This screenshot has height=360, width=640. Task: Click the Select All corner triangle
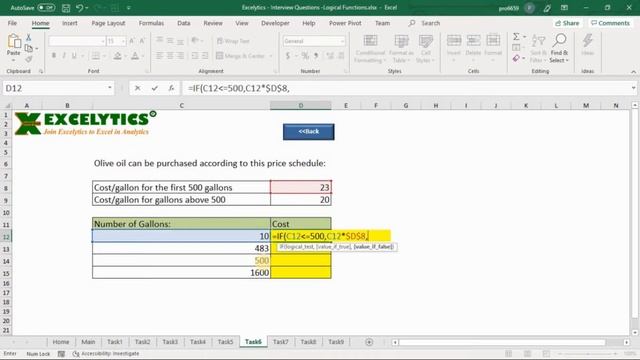pos(7,106)
